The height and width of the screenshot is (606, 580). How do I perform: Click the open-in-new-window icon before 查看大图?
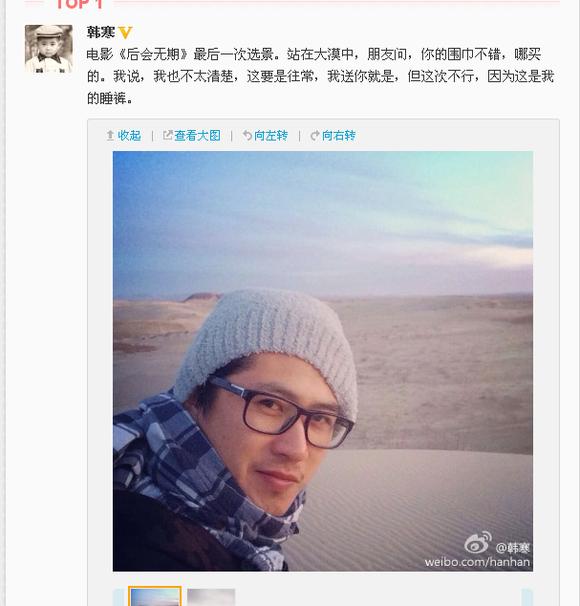[x=167, y=135]
